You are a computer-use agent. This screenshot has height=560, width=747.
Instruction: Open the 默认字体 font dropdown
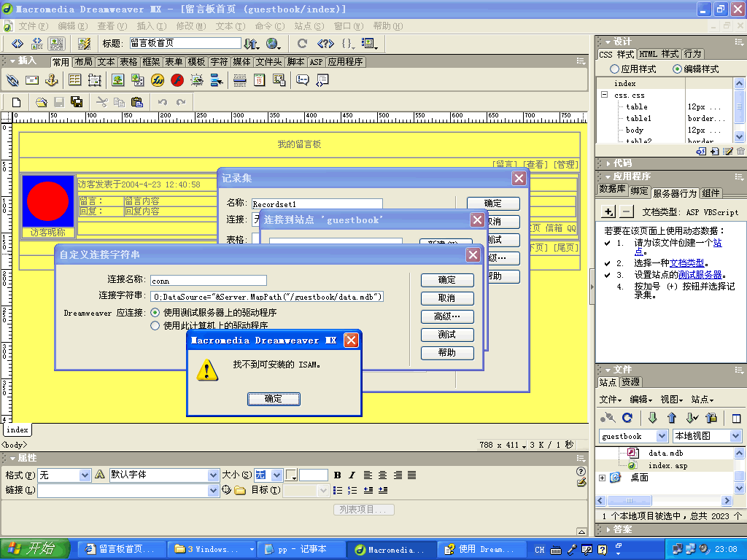click(x=214, y=475)
